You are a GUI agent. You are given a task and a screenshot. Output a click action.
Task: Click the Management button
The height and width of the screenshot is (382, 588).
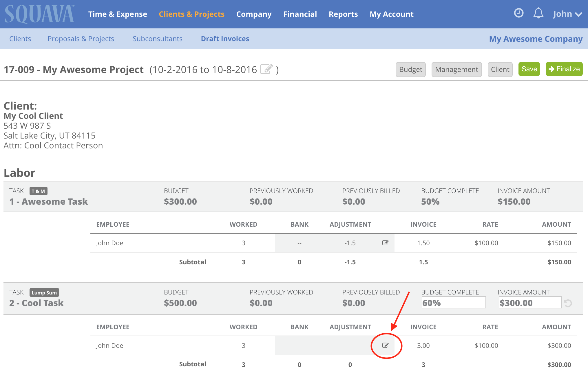click(x=456, y=69)
